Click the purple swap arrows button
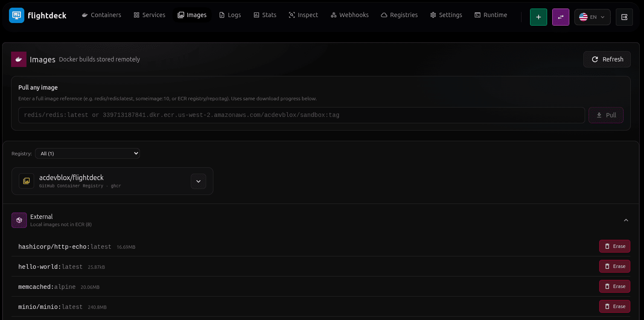Image resolution: width=644 pixels, height=320 pixels. click(x=561, y=17)
